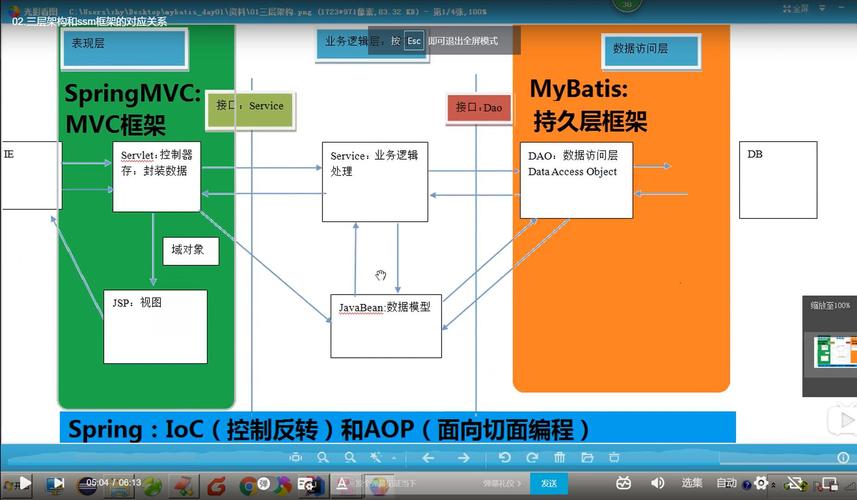The width and height of the screenshot is (857, 500).
Task: Open the dropdown arrow beside magic wand
Action: [394, 458]
